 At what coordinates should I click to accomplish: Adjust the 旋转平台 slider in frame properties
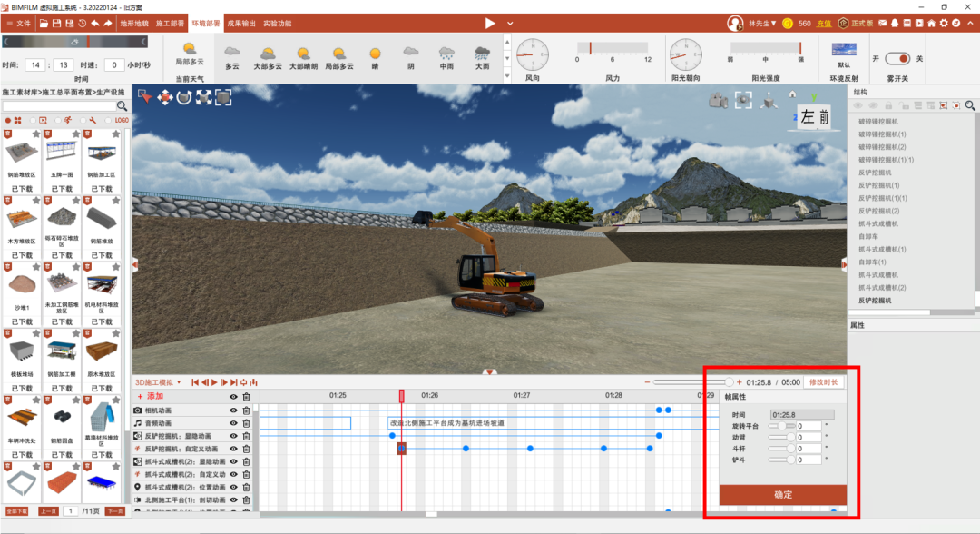[x=781, y=426]
